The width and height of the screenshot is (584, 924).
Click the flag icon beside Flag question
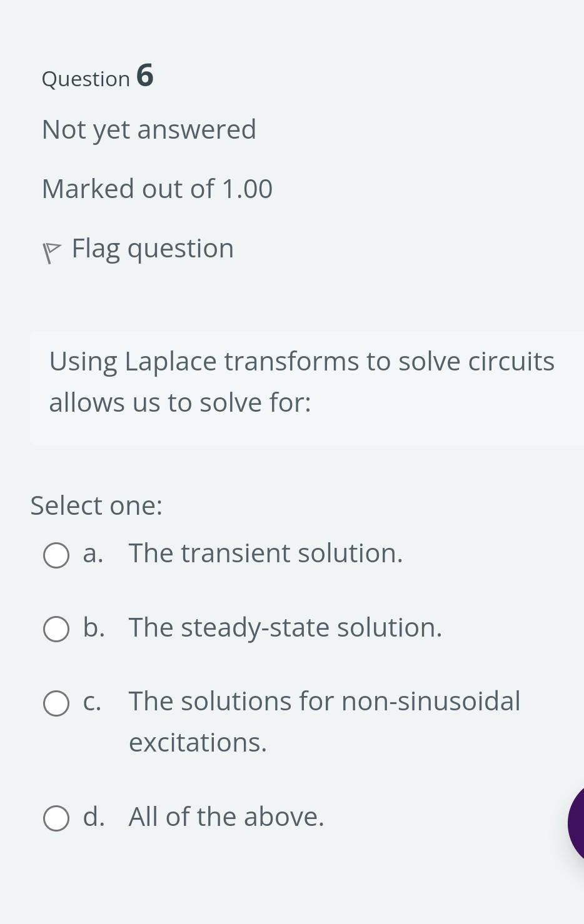pyautogui.click(x=52, y=250)
